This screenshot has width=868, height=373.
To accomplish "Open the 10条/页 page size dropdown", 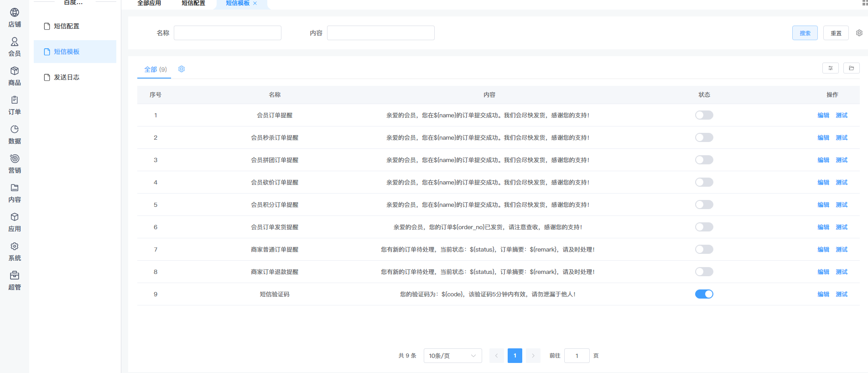I will 453,356.
